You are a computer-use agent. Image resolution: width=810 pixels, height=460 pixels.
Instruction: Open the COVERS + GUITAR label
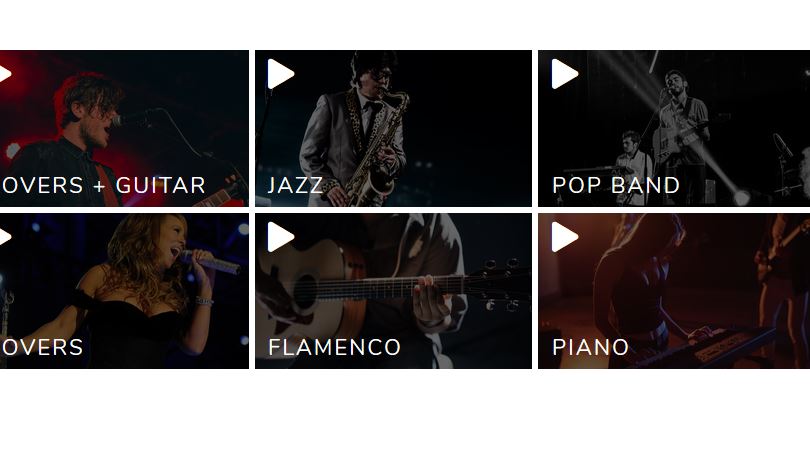102,186
